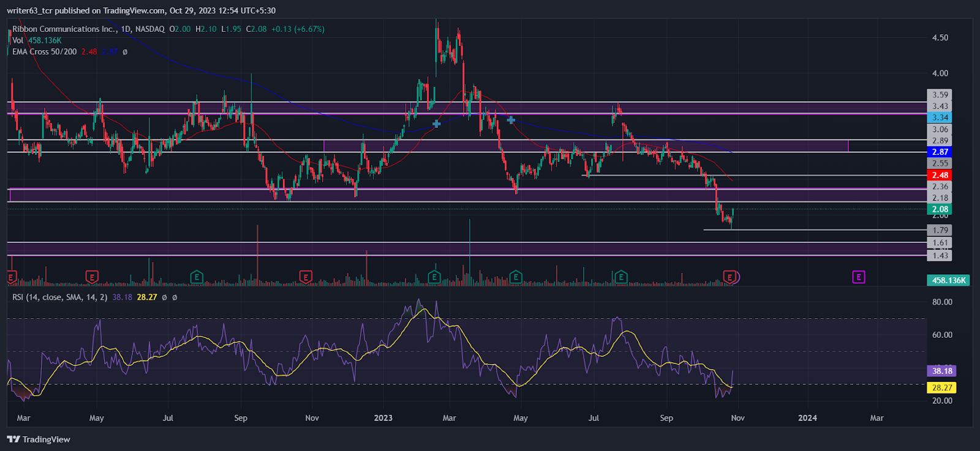Click the red 2.48 EMA price label
Image resolution: width=980 pixels, height=451 pixels.
[940, 175]
